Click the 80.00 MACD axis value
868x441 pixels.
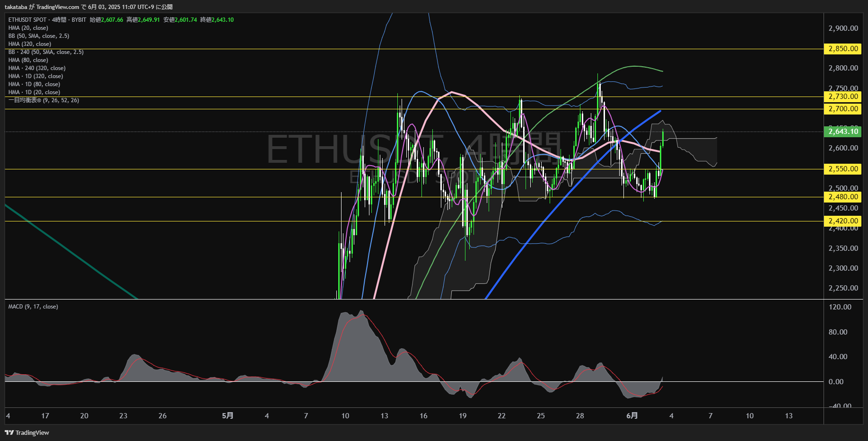838,332
